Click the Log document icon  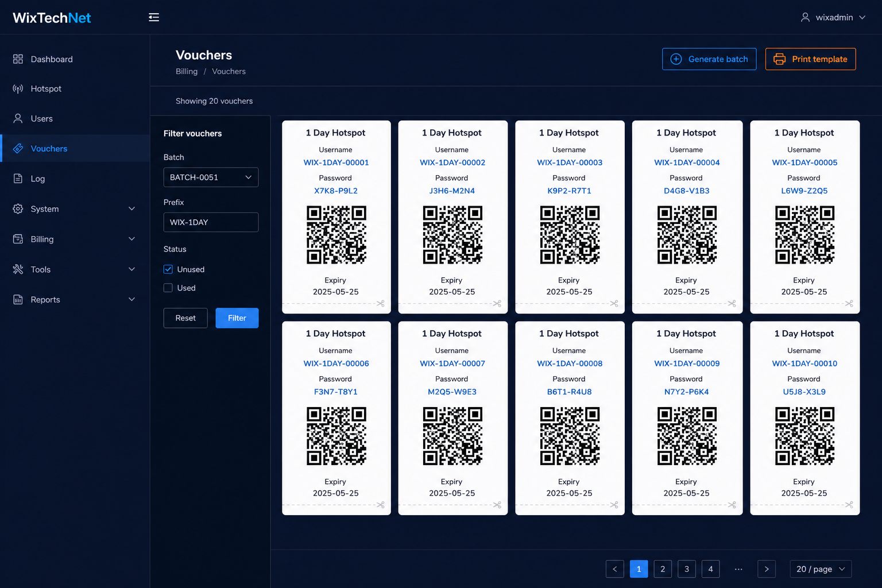click(x=18, y=179)
